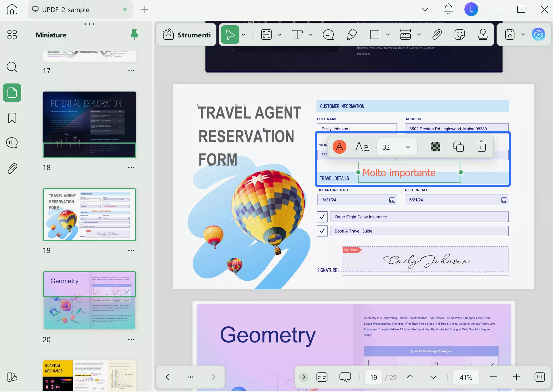553x392 pixels.
Task: Expand the text tool dropdown arrow
Action: pos(311,35)
